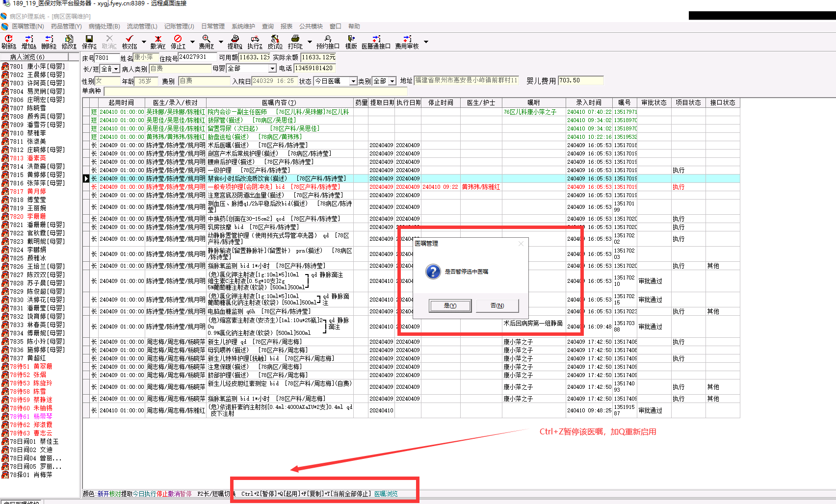Screen dimensions: 836x504
Task: Expand the arrow next to 核对K
Action: coord(144,42)
